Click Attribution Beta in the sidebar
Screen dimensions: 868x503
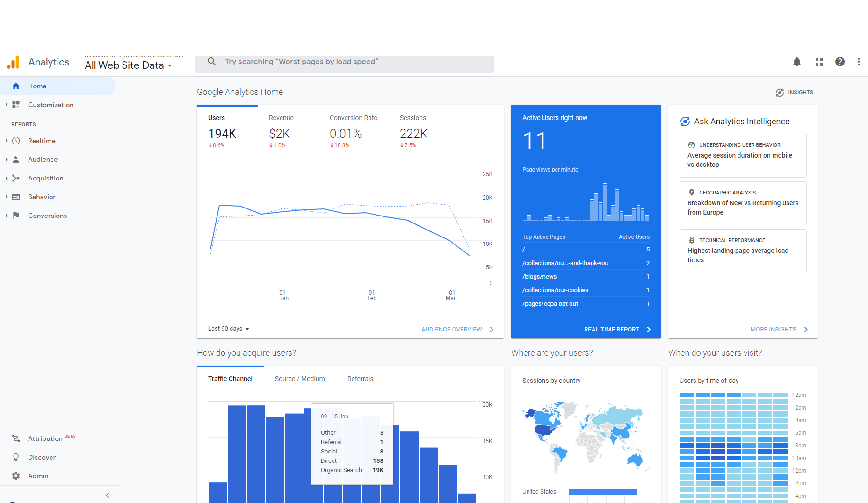click(x=51, y=438)
